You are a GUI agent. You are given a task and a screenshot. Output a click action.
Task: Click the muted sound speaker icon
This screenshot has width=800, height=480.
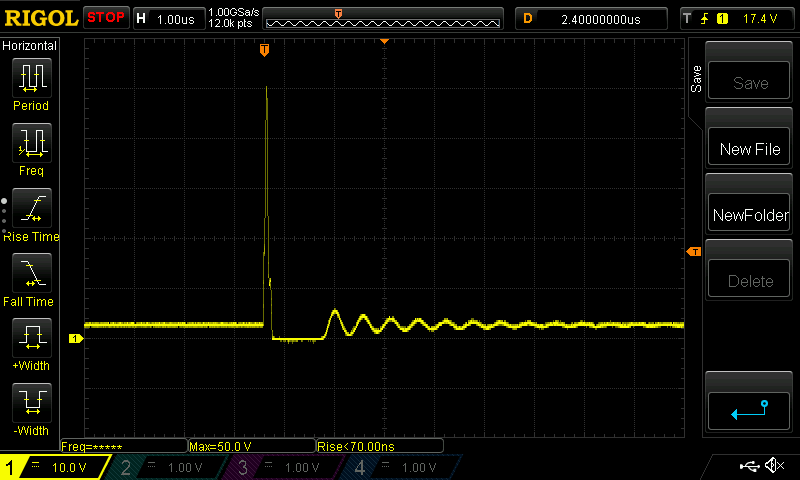[774, 465]
